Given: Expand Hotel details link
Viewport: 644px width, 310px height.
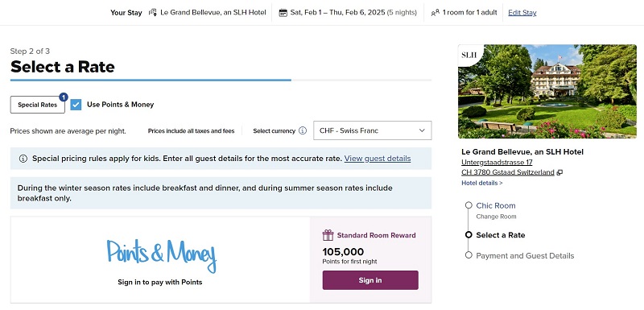Looking at the screenshot, I should (x=481, y=183).
